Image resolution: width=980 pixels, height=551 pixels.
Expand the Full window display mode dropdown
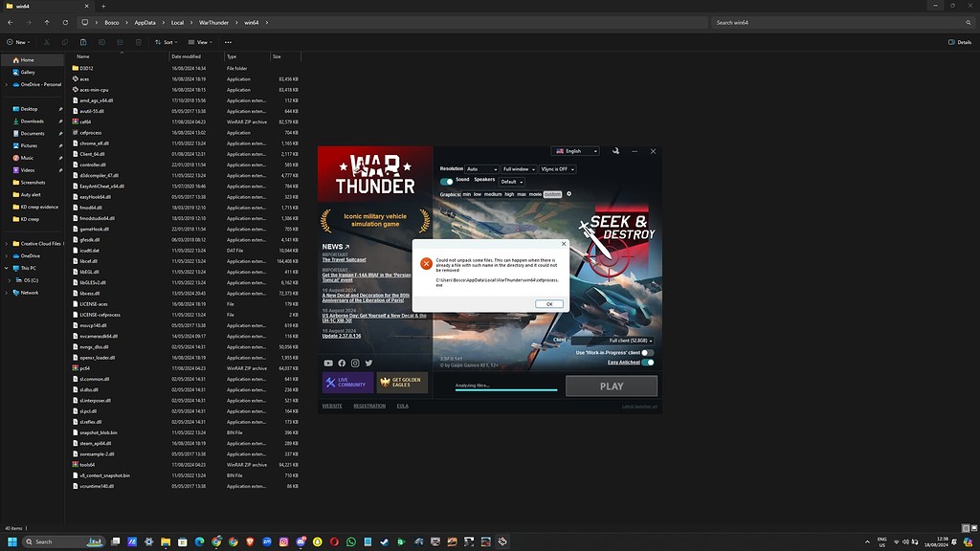(518, 169)
